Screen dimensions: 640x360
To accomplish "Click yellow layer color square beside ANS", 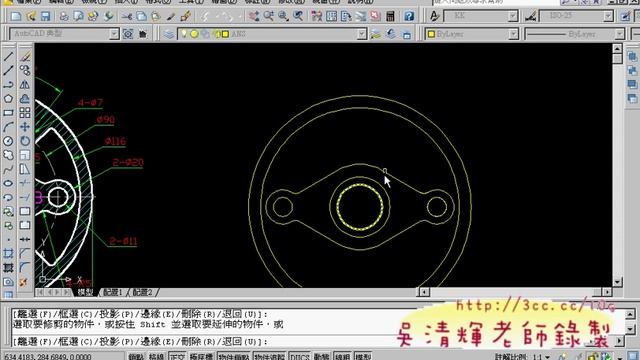I will point(225,34).
